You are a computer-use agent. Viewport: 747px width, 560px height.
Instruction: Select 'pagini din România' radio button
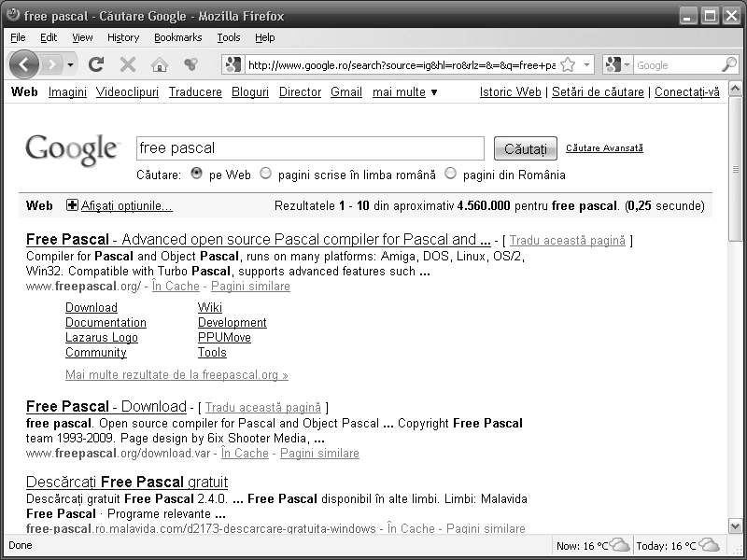coord(450,174)
